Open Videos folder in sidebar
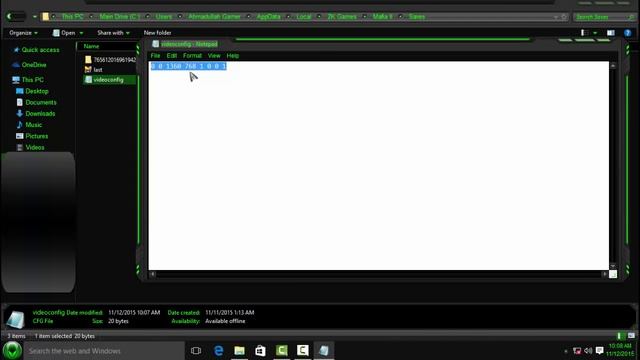This screenshot has height=360, width=640. point(35,147)
